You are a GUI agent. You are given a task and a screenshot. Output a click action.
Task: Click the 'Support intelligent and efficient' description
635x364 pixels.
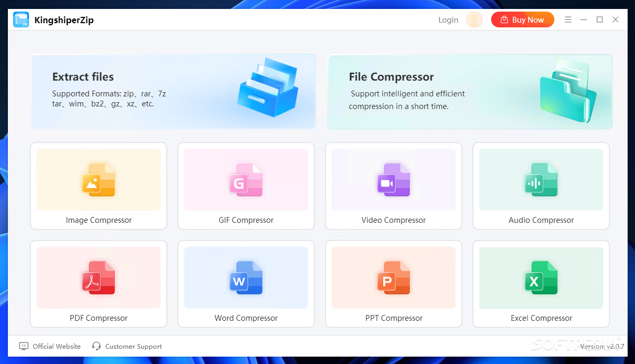[x=407, y=100]
